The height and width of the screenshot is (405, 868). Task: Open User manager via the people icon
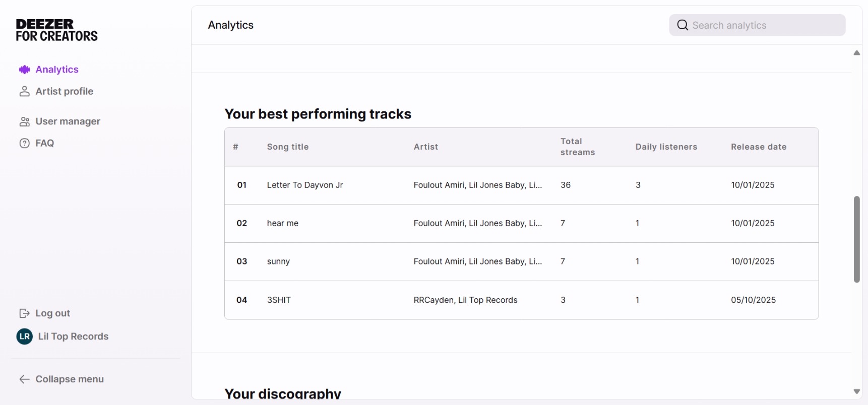click(24, 121)
